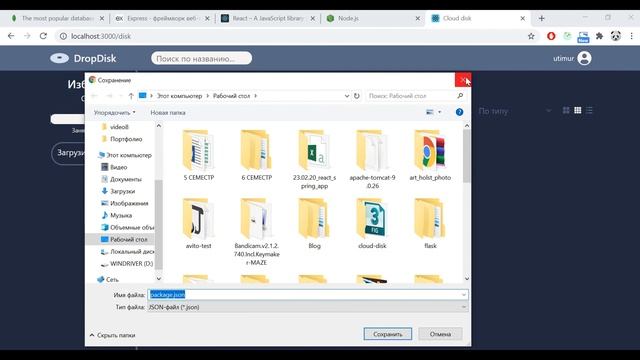This screenshot has height=360, width=640.
Task: Switch DropDisk to list view
Action: [589, 111]
